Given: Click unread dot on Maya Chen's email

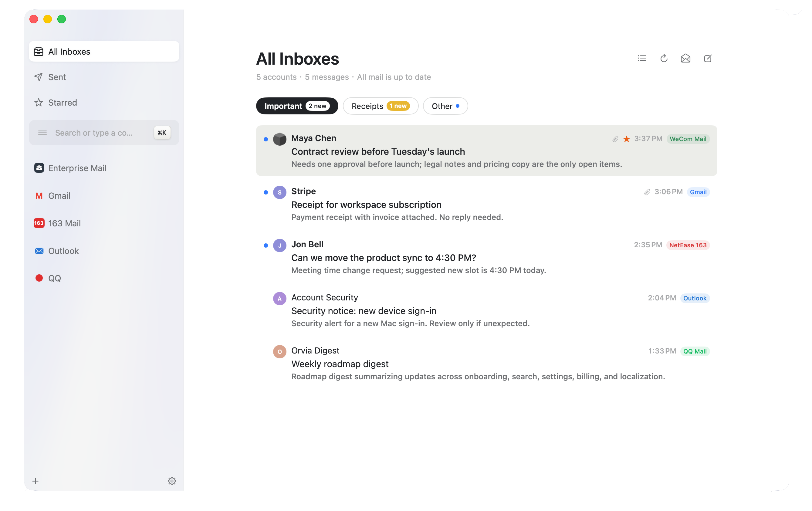Looking at the screenshot, I should (266, 139).
